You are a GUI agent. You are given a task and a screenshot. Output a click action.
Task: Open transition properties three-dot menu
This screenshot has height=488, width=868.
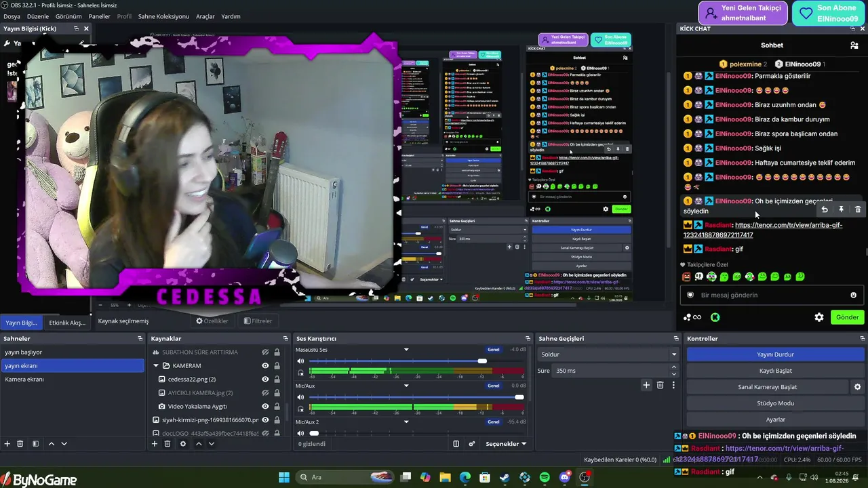673,385
